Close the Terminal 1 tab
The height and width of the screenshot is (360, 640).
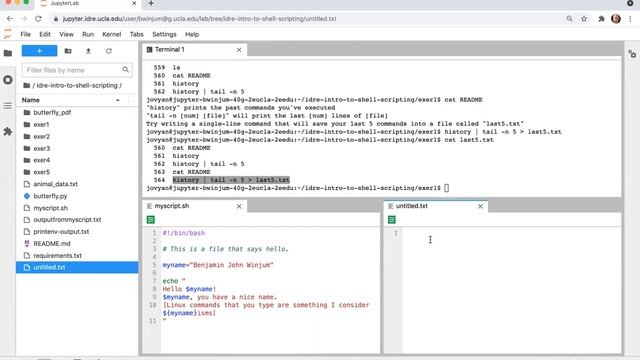(239, 50)
